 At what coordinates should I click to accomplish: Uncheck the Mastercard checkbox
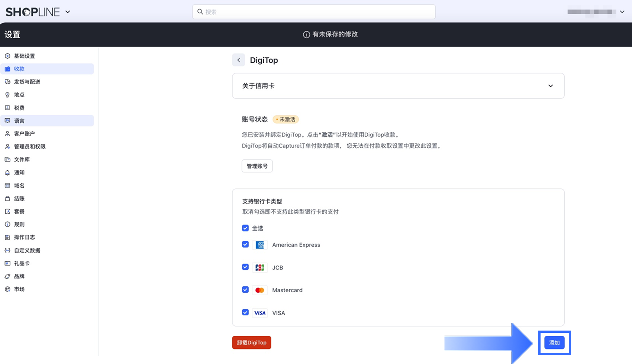(245, 290)
